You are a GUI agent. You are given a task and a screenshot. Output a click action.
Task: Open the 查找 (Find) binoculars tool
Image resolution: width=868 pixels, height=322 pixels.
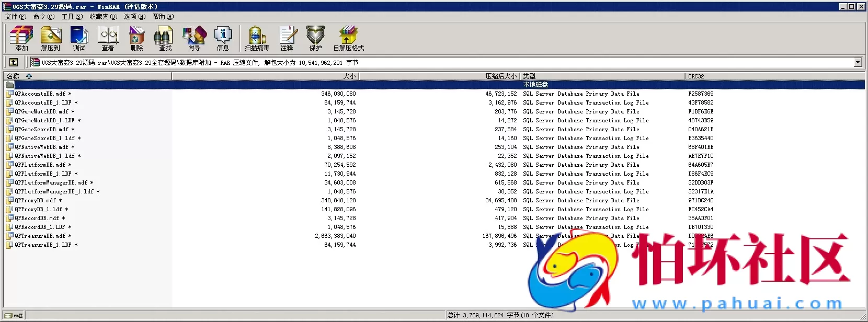pyautogui.click(x=165, y=38)
